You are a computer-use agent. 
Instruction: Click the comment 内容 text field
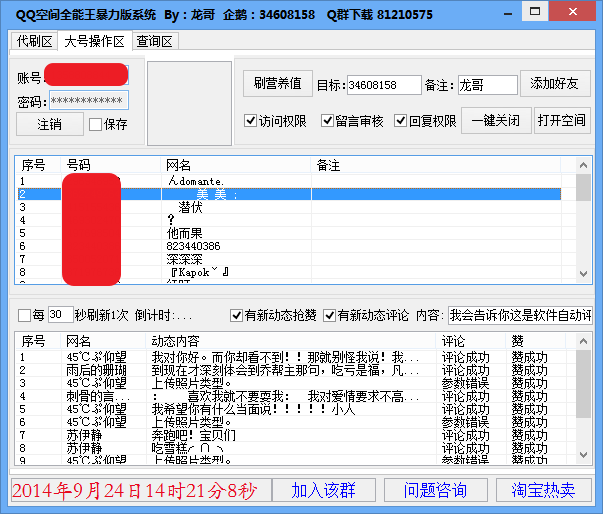[x=520, y=315]
